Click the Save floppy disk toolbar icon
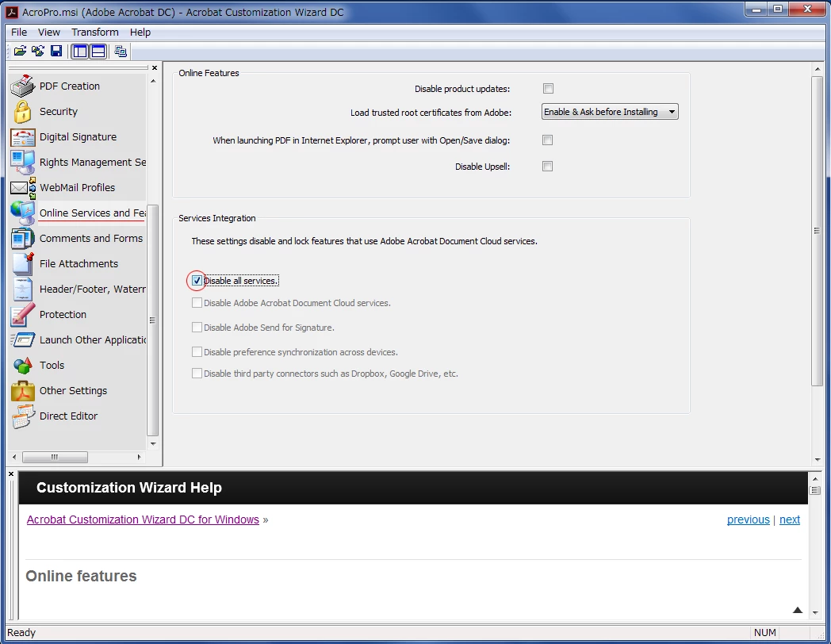The image size is (831, 644). [56, 52]
